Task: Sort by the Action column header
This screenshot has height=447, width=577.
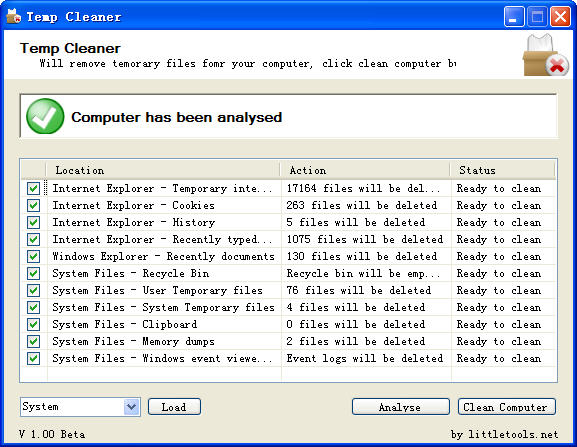Action: (365, 170)
